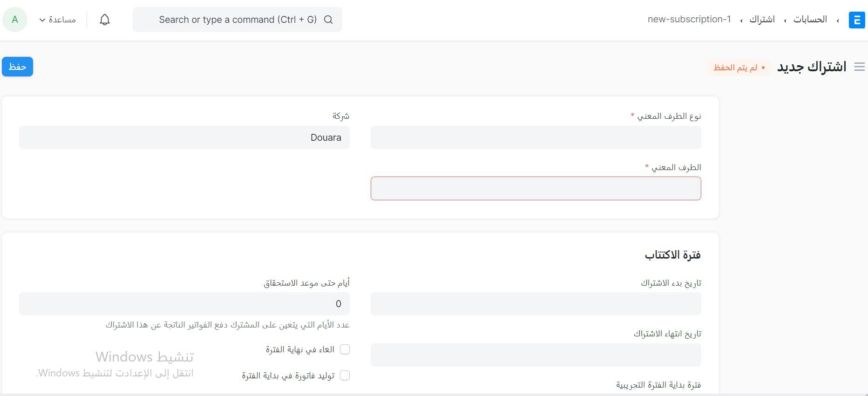
Task: Click فترة بداية الفترة التجريبية label
Action: 658,385
